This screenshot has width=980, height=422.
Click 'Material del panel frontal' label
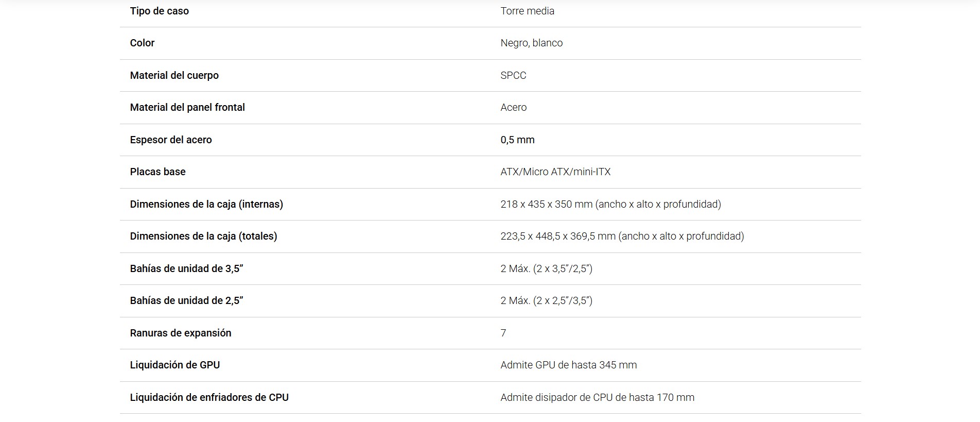tap(187, 107)
